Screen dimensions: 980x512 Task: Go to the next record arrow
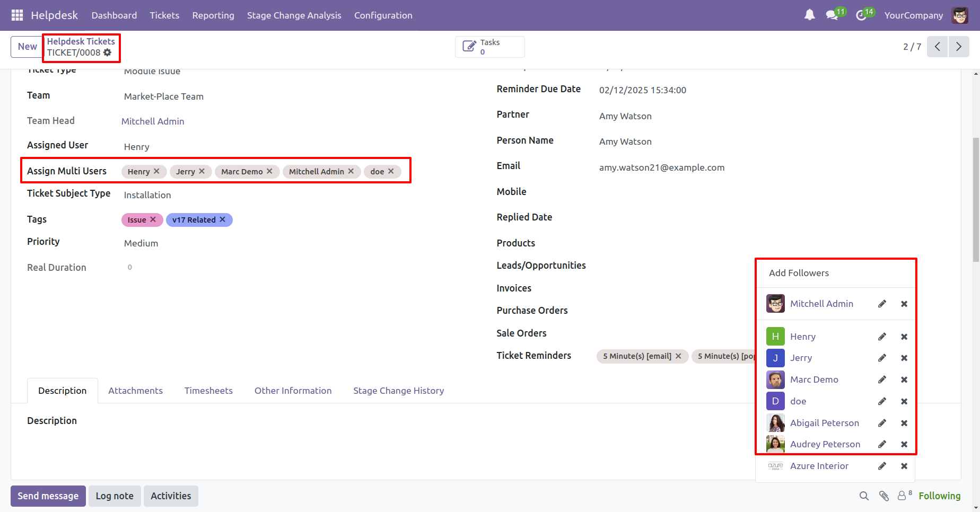tap(959, 47)
